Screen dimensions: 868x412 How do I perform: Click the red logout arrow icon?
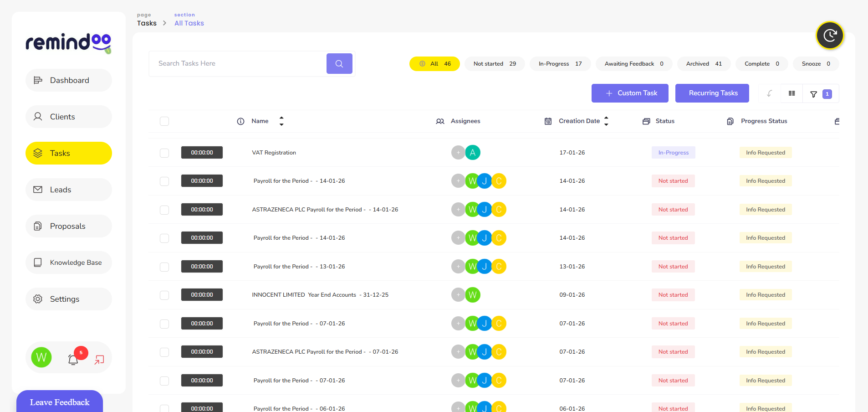click(99, 360)
